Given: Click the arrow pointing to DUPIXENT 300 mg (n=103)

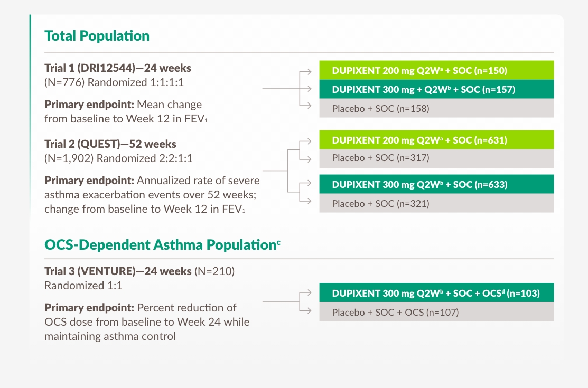Looking at the screenshot, I should tap(305, 294).
